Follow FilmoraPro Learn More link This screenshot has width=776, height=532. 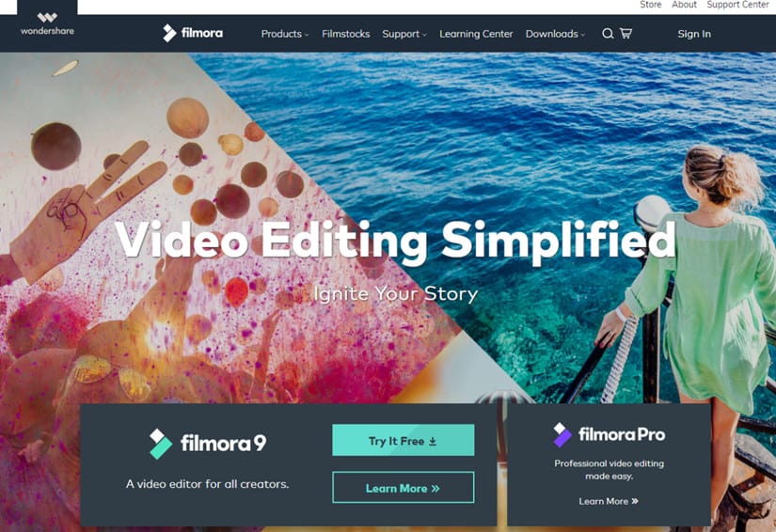click(609, 501)
